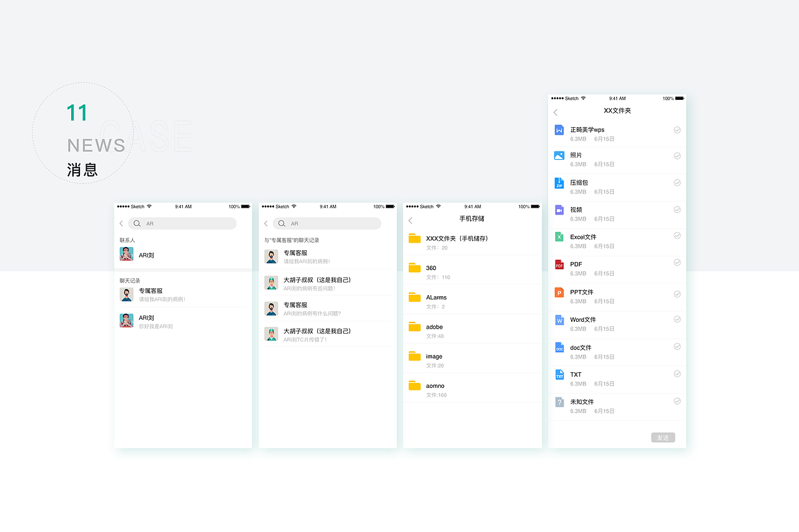The width and height of the screenshot is (799, 532).
Task: Click the XX文件夹 screen title
Action: [617, 111]
